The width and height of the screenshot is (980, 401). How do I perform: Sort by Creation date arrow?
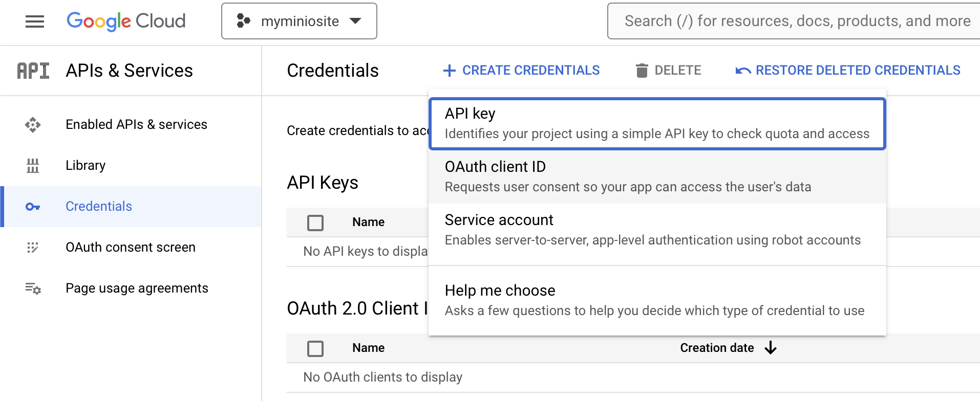pos(770,348)
